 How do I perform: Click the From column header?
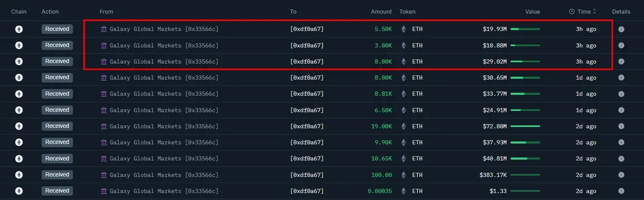click(106, 11)
